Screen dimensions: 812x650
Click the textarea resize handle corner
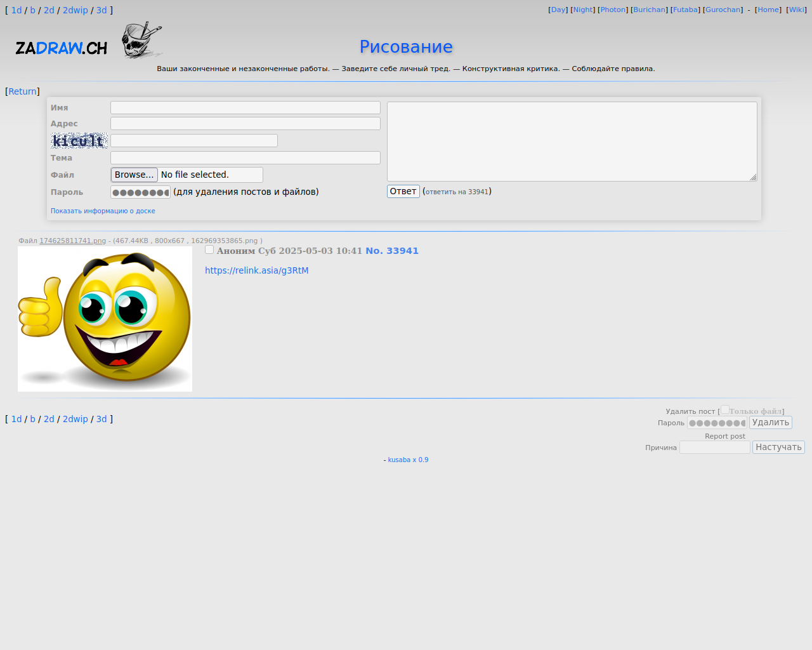753,177
